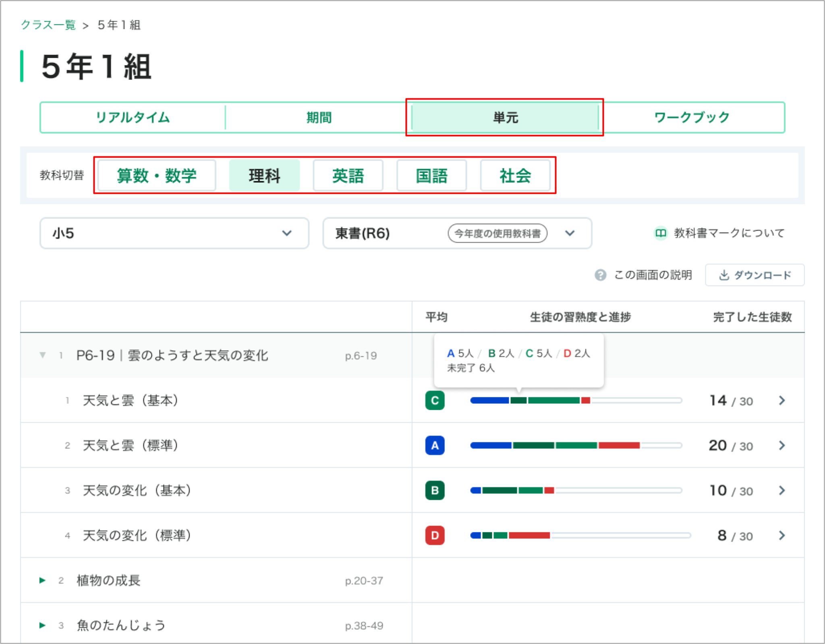Go to クラス一覧 breadcrumb
The width and height of the screenshot is (825, 644).
(48, 25)
